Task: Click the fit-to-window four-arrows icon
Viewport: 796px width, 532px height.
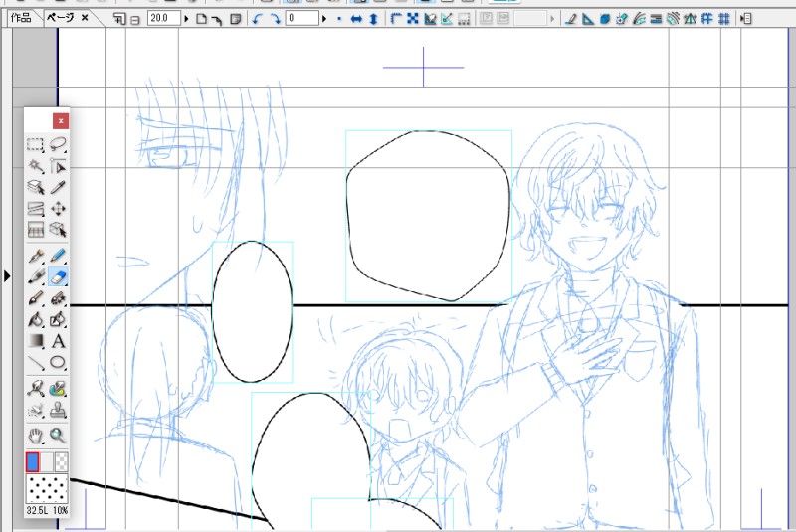Action: 413,19
